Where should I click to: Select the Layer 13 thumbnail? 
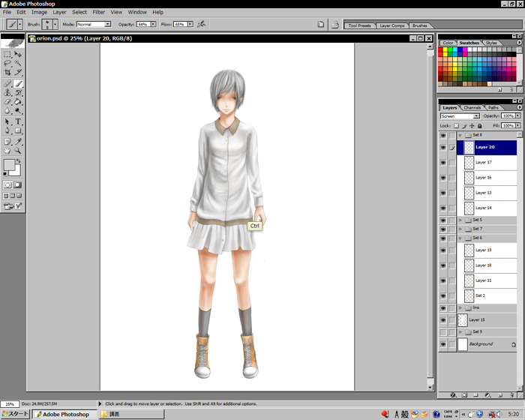click(469, 193)
